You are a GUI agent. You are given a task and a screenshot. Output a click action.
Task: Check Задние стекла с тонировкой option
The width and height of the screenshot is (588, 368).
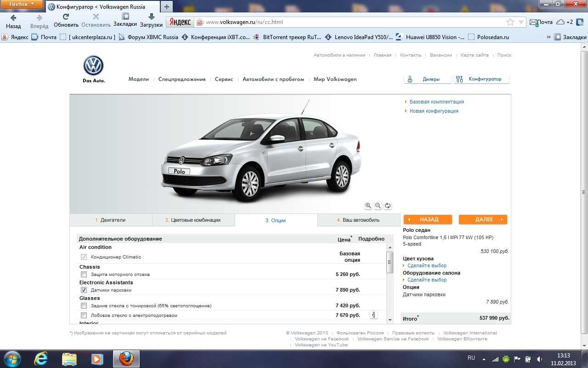[x=84, y=306]
